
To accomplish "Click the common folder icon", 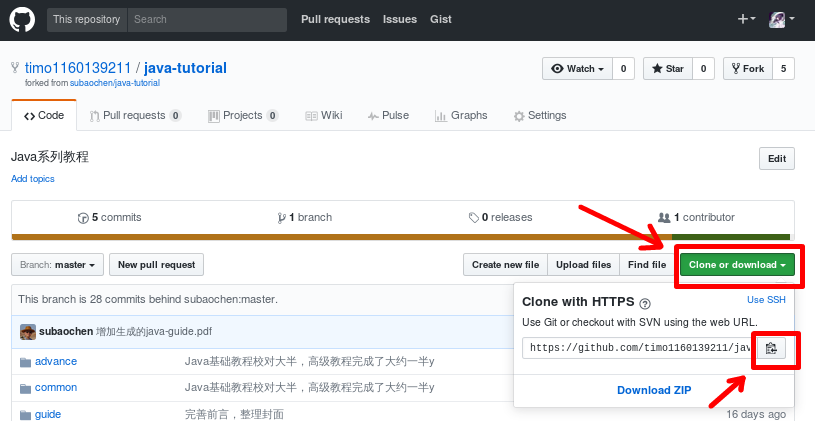I will 25,388.
